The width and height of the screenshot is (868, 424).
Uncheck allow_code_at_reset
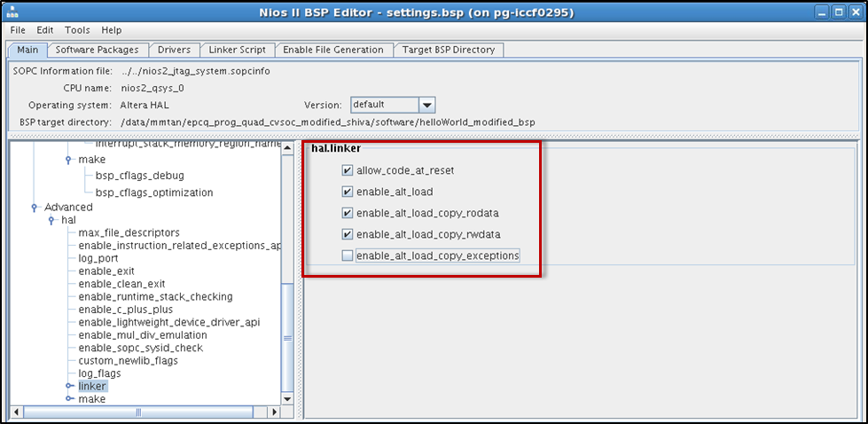pos(347,171)
